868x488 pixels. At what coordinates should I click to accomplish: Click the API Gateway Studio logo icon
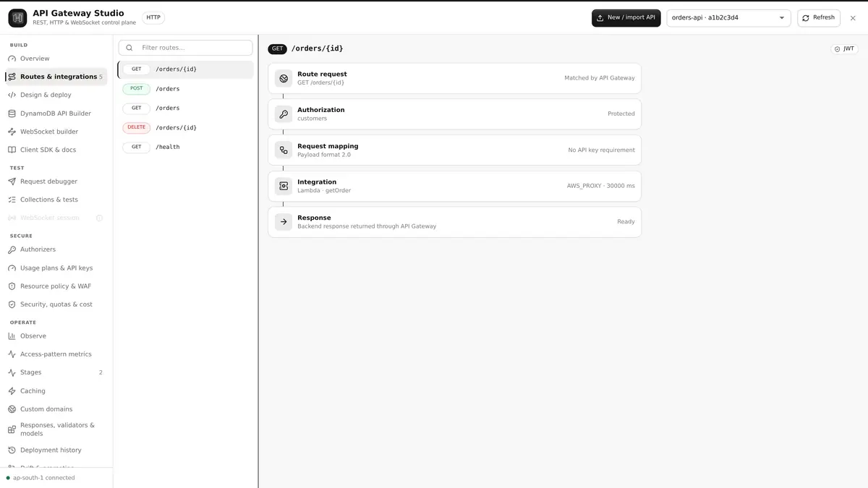[x=17, y=18]
